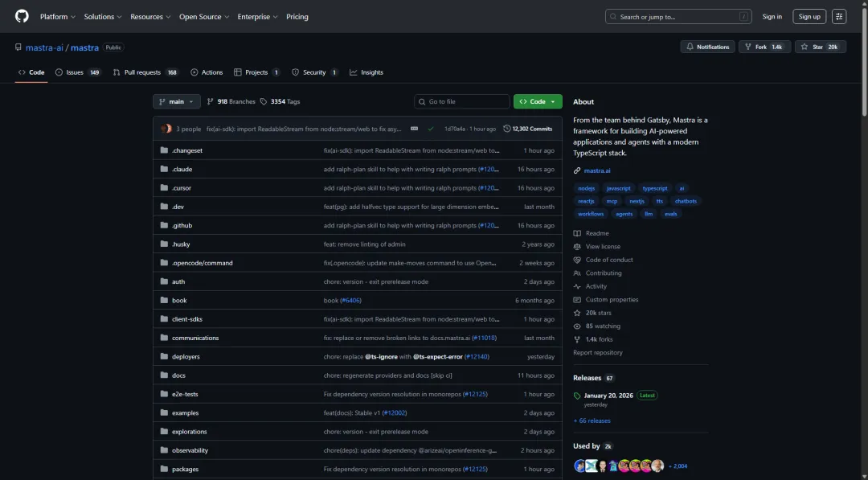The width and height of the screenshot is (868, 480).
Task: Click the Pricing menu link
Action: click(x=297, y=17)
